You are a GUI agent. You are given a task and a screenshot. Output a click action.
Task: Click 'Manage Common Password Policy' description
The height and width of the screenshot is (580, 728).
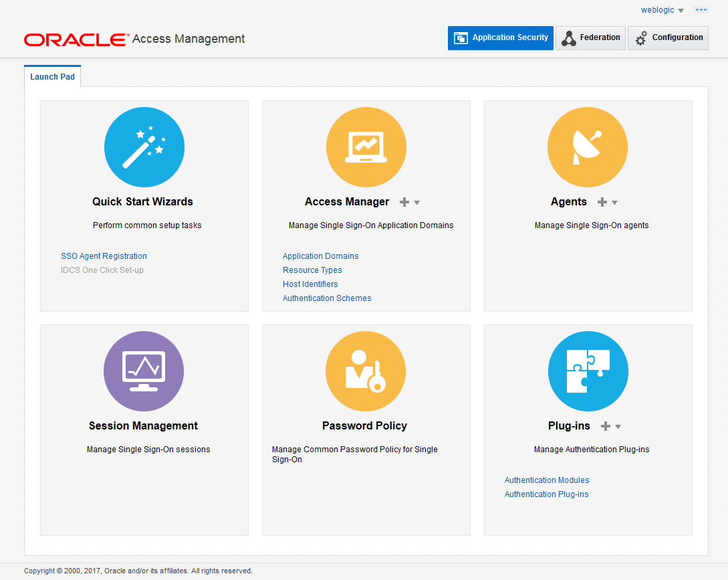tap(355, 454)
